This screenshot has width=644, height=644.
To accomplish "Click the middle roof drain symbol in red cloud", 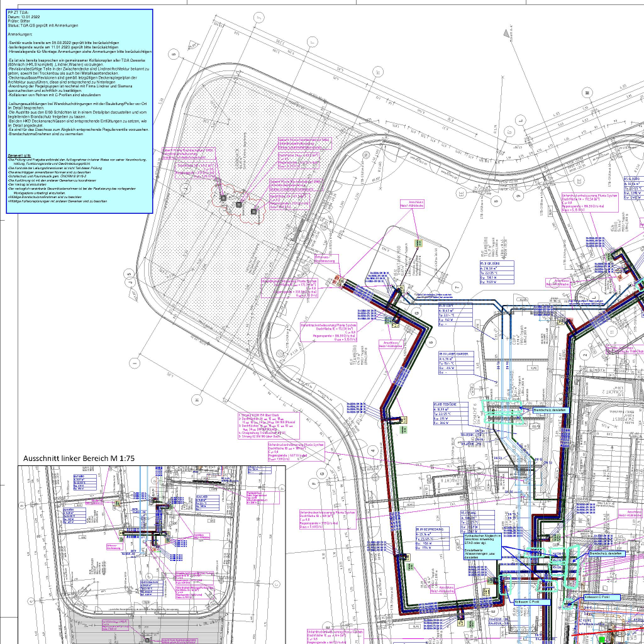I will tap(239, 204).
